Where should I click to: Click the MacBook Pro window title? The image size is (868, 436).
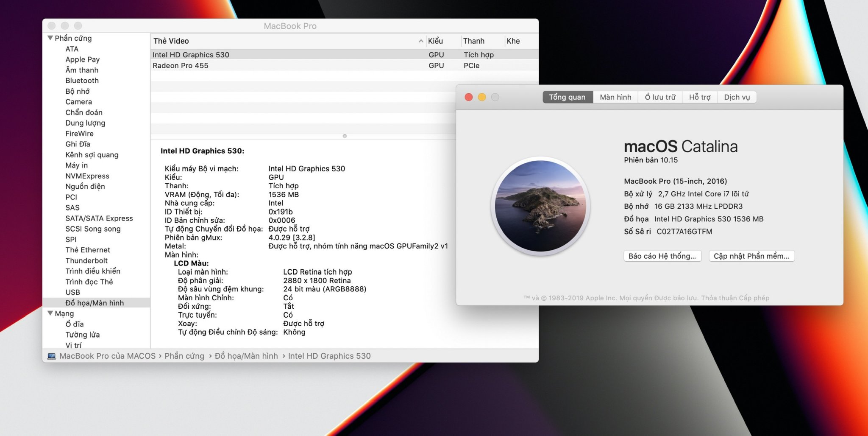(x=290, y=26)
